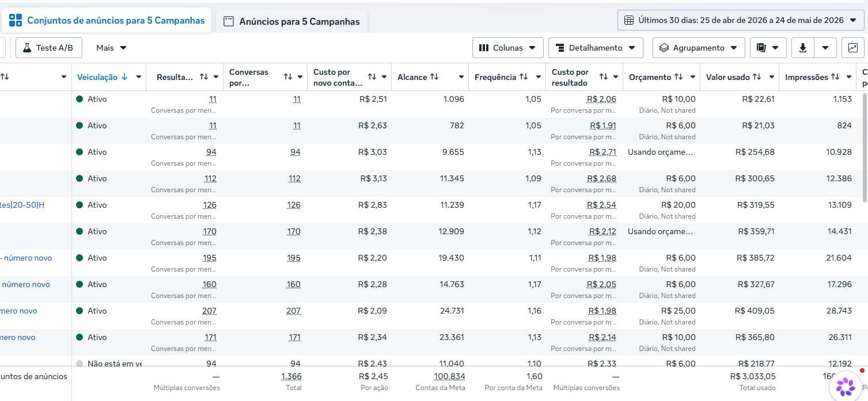The height and width of the screenshot is (401, 868).
Task: Click the layers icon in Agrupamento button
Action: click(x=664, y=48)
